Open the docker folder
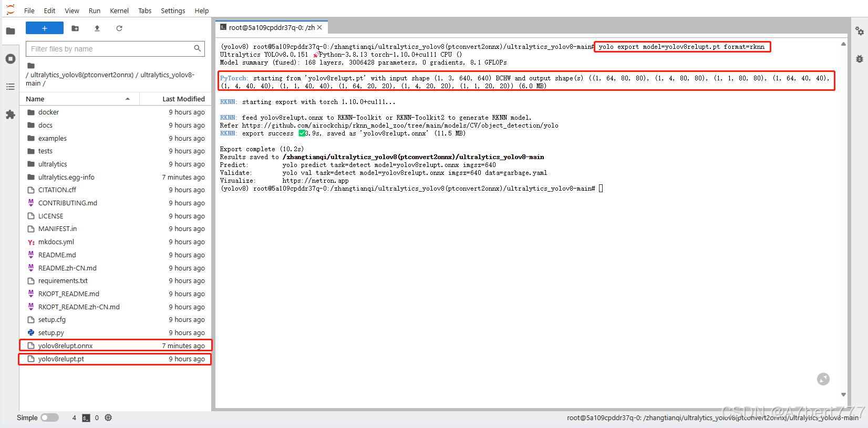The height and width of the screenshot is (428, 868). [116, 112]
